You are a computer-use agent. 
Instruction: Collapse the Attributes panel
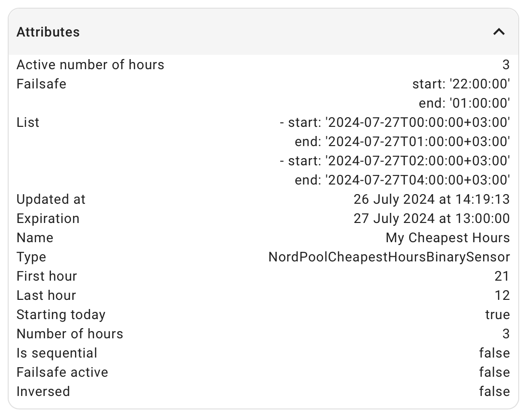(499, 32)
